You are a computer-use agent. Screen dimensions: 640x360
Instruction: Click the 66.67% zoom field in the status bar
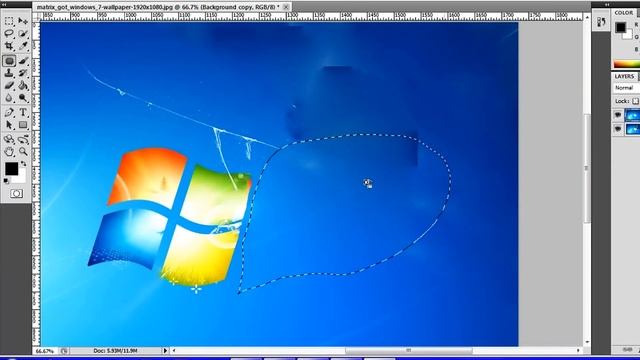pos(45,351)
